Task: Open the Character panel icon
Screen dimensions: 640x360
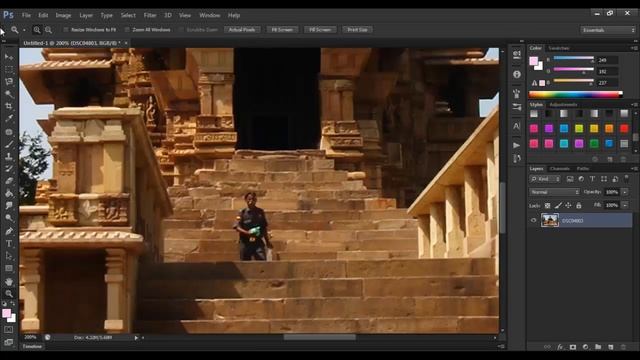Action: click(x=516, y=126)
